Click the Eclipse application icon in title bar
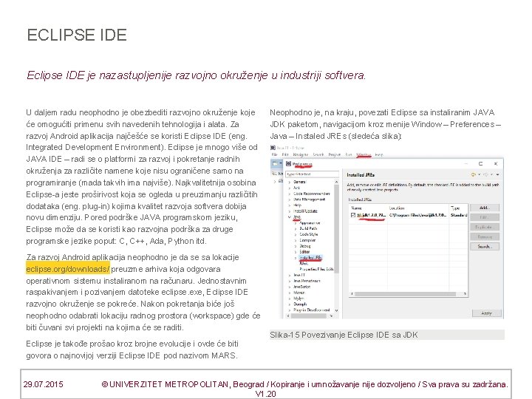This screenshot has height=399, width=532. coord(273,148)
